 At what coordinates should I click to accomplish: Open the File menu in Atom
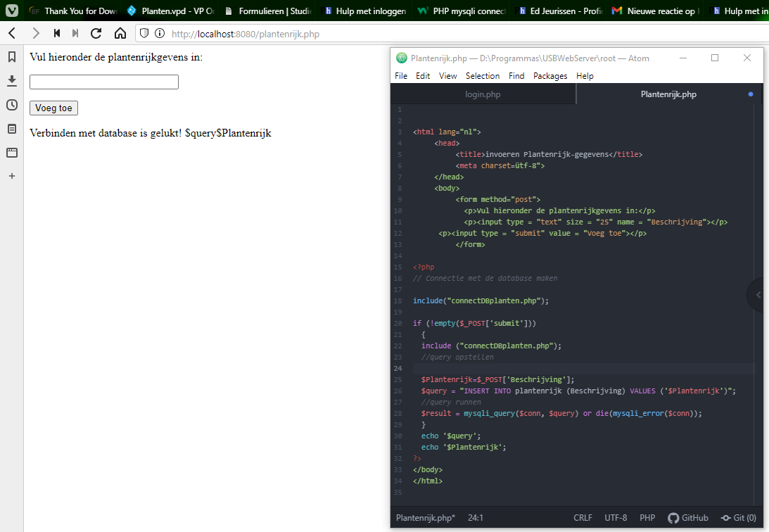tap(401, 75)
